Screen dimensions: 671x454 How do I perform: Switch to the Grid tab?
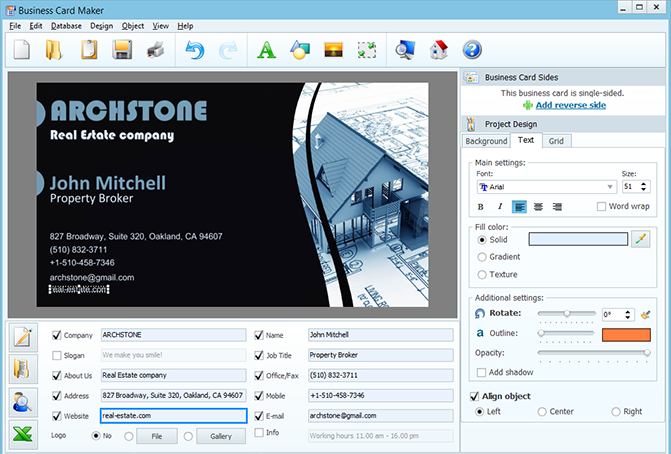tap(556, 141)
